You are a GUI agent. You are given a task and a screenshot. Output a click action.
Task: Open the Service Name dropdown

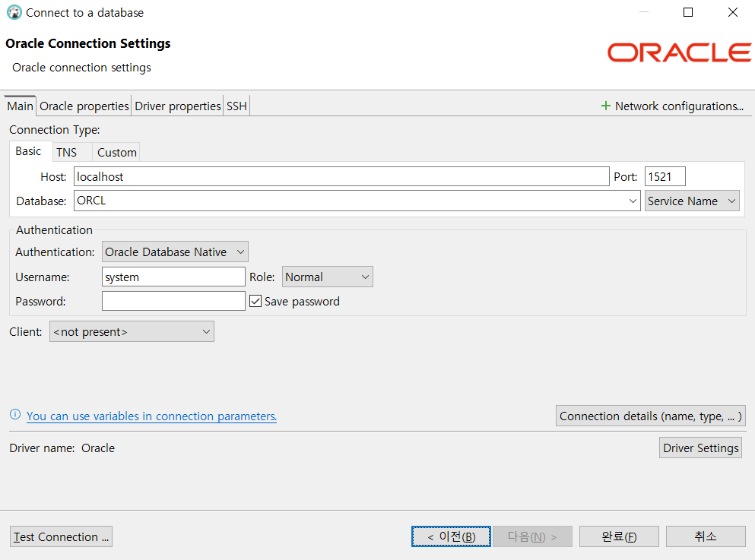(x=692, y=201)
